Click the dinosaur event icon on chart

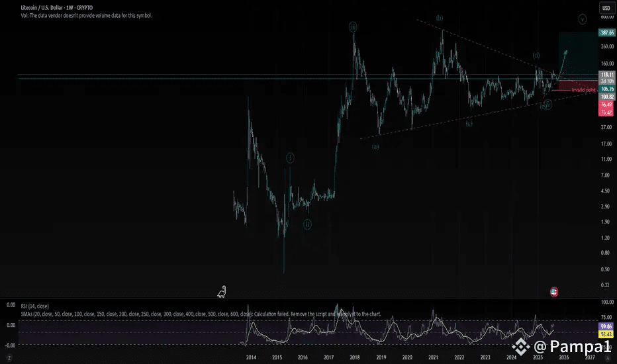tap(222, 292)
